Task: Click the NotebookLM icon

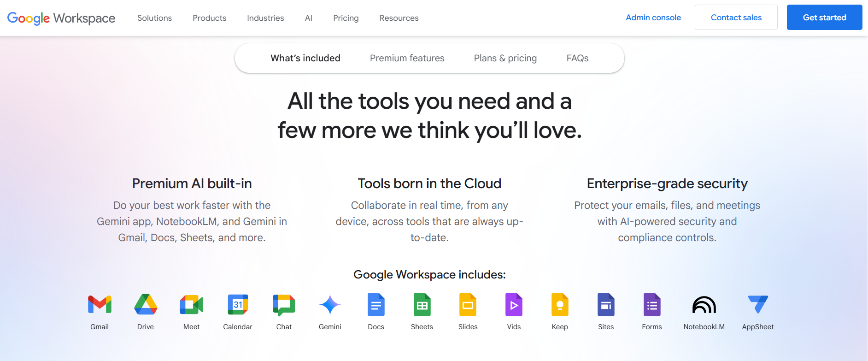Action: tap(704, 305)
